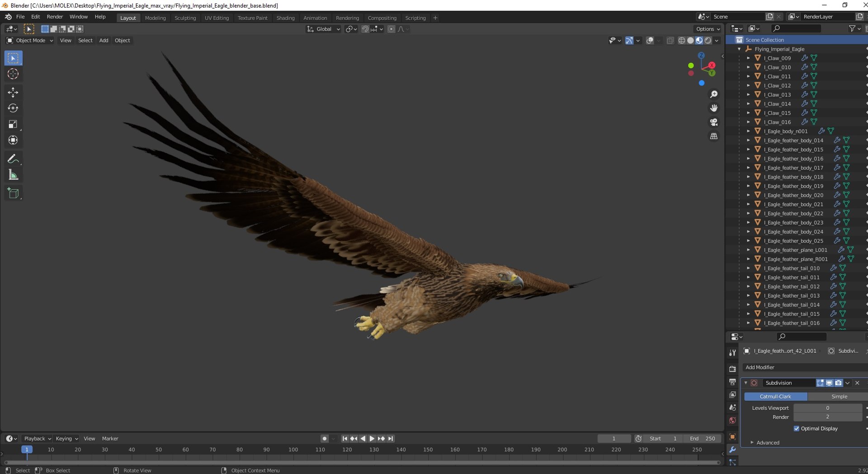Click the outliner search field
The height and width of the screenshot is (474, 868).
(x=796, y=28)
